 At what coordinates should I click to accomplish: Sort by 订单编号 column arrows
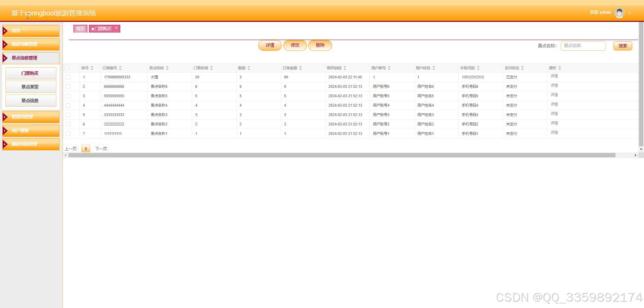120,68
